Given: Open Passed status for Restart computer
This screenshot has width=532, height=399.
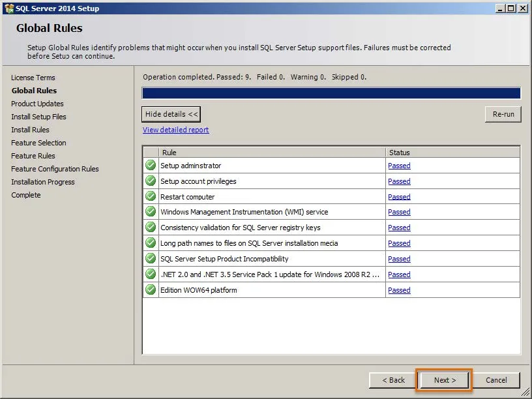Looking at the screenshot, I should pos(400,197).
